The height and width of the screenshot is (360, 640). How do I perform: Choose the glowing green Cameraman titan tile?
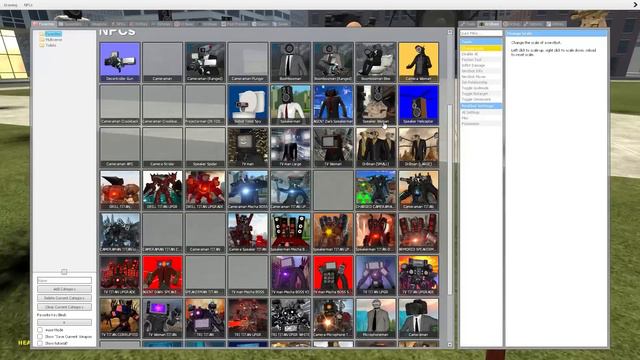pyautogui.click(x=376, y=190)
